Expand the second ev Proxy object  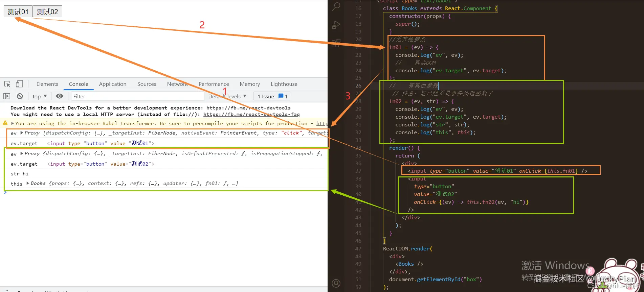pos(22,153)
